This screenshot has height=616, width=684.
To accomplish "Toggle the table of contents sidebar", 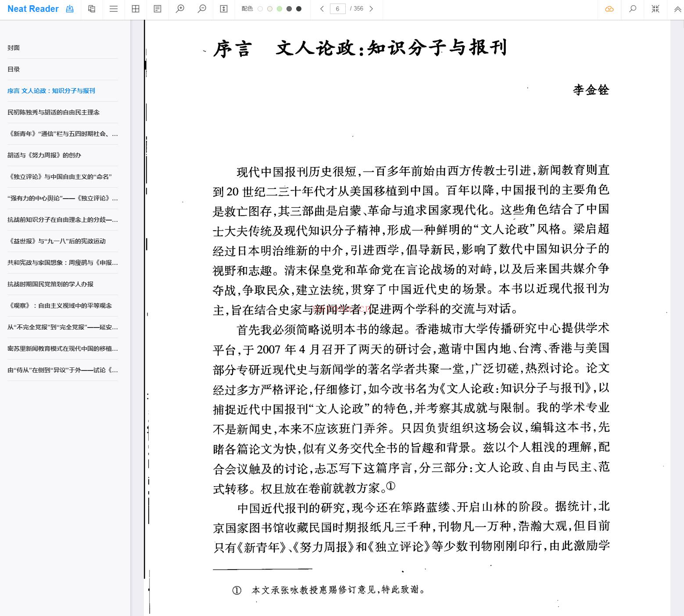I will click(x=114, y=9).
